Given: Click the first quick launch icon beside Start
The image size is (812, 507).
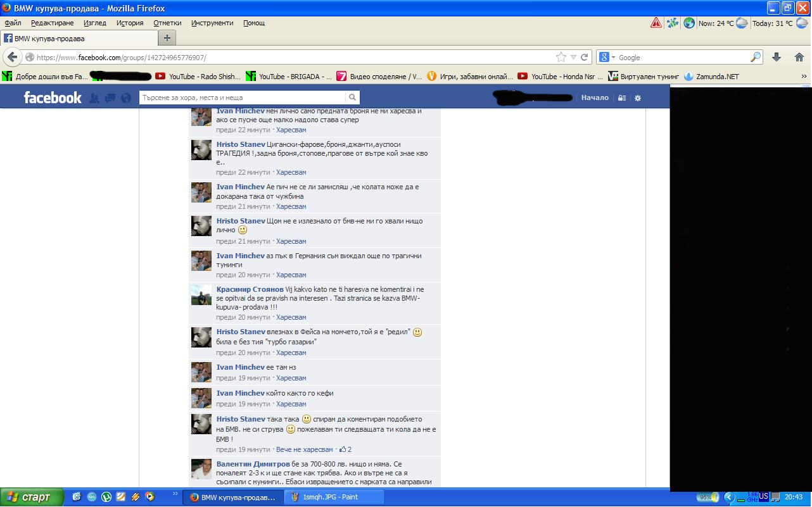Looking at the screenshot, I should (77, 497).
